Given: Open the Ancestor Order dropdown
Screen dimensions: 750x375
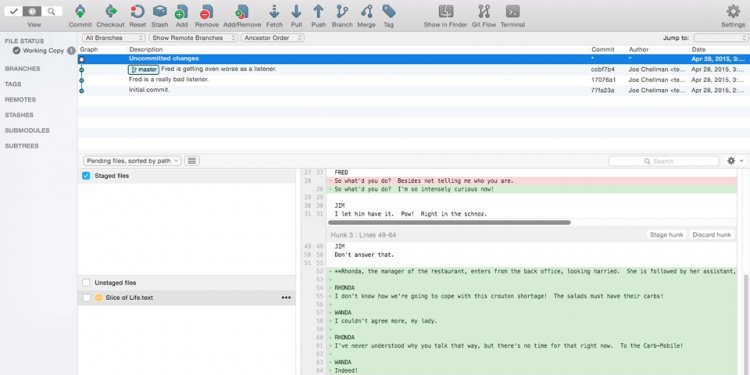Looking at the screenshot, I should click(x=273, y=38).
